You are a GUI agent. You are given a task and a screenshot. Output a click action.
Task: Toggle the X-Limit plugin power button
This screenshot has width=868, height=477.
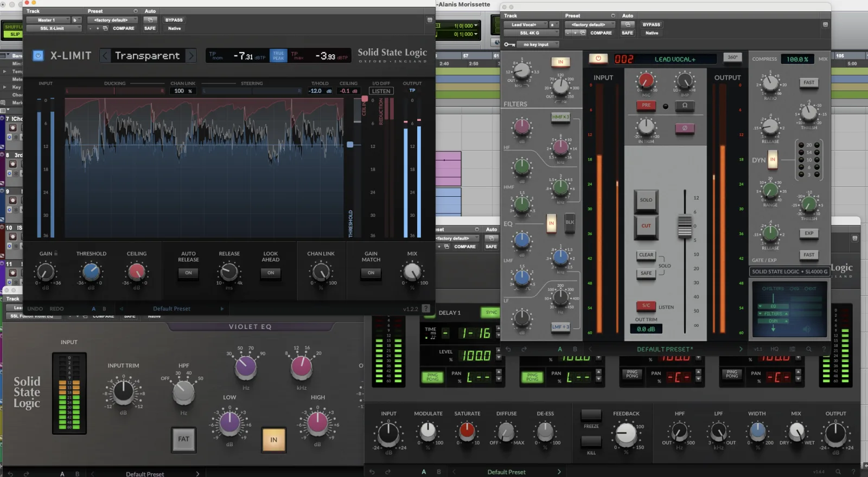(x=38, y=55)
